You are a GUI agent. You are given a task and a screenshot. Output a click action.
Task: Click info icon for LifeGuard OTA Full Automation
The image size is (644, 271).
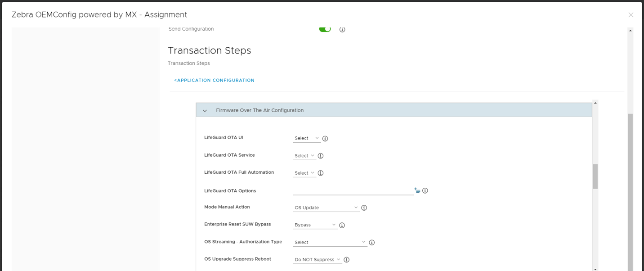pyautogui.click(x=321, y=173)
